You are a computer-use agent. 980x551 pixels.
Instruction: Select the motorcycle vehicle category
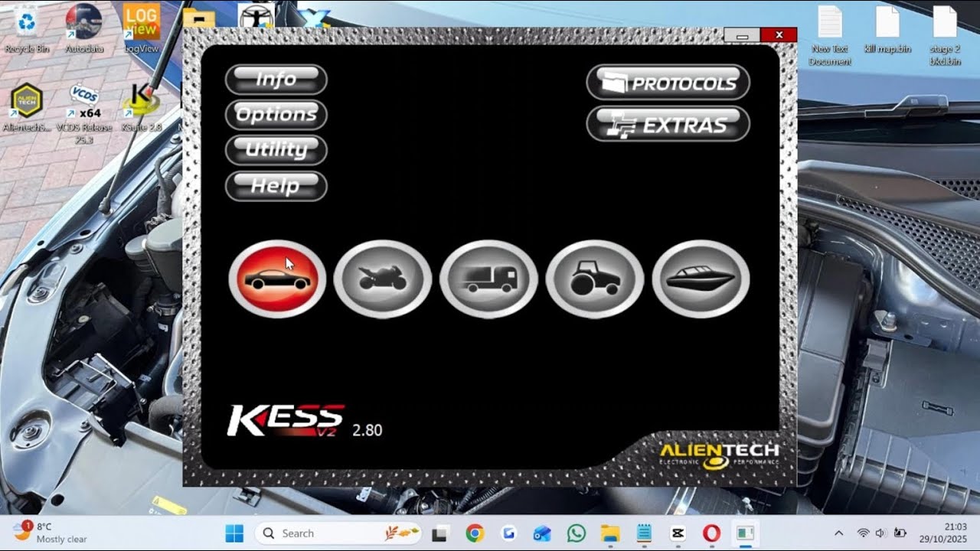coord(383,279)
